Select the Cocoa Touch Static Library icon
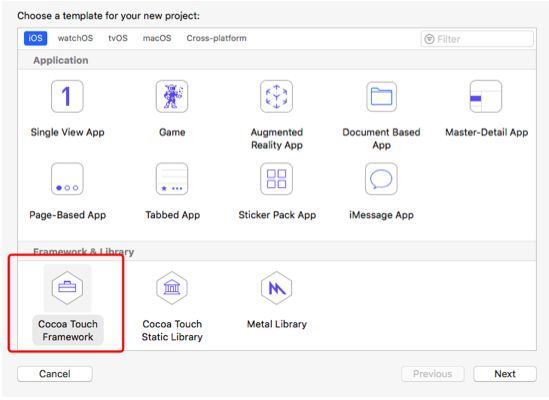 (x=172, y=288)
